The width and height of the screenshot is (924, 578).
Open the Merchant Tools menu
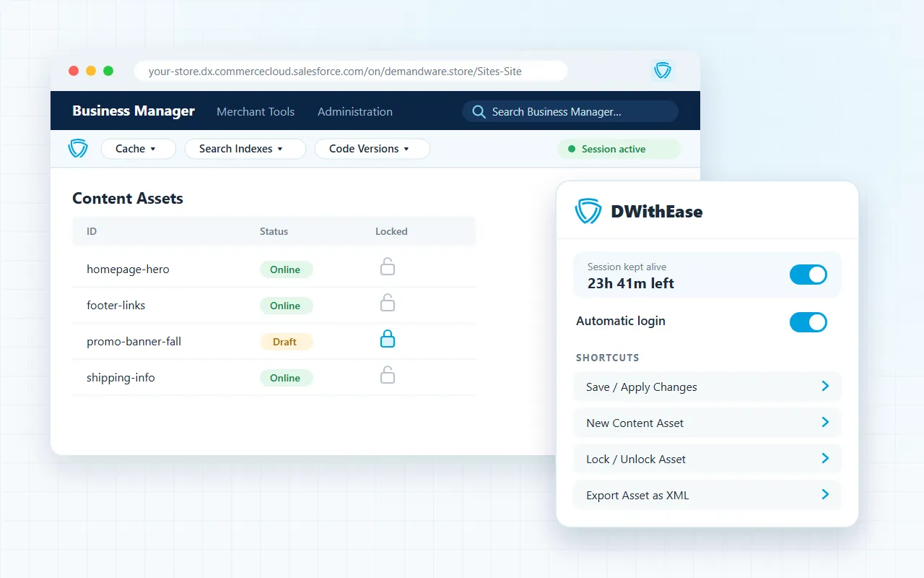(x=256, y=111)
